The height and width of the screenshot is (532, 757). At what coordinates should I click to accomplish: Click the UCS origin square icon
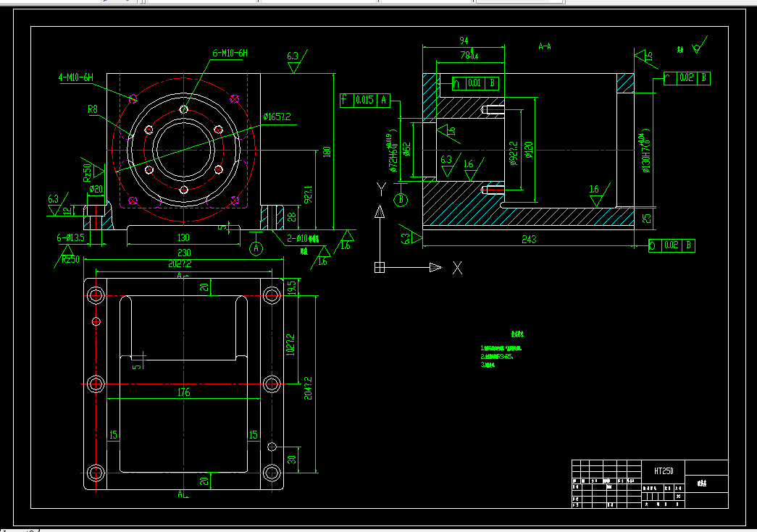click(x=380, y=267)
